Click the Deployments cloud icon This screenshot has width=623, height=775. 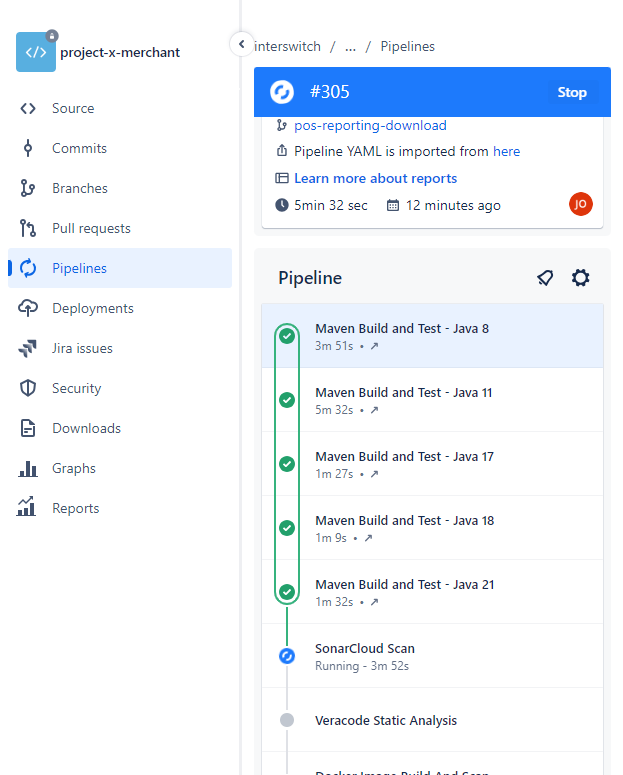[28, 308]
